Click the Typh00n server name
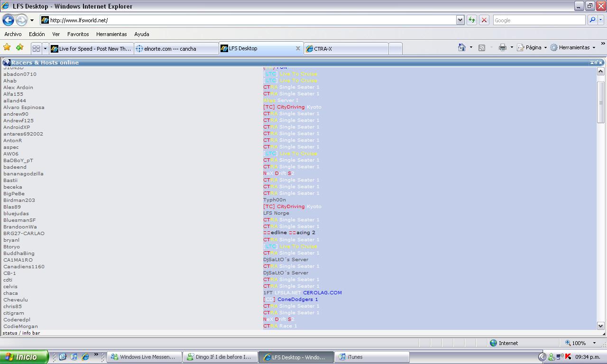 (275, 200)
